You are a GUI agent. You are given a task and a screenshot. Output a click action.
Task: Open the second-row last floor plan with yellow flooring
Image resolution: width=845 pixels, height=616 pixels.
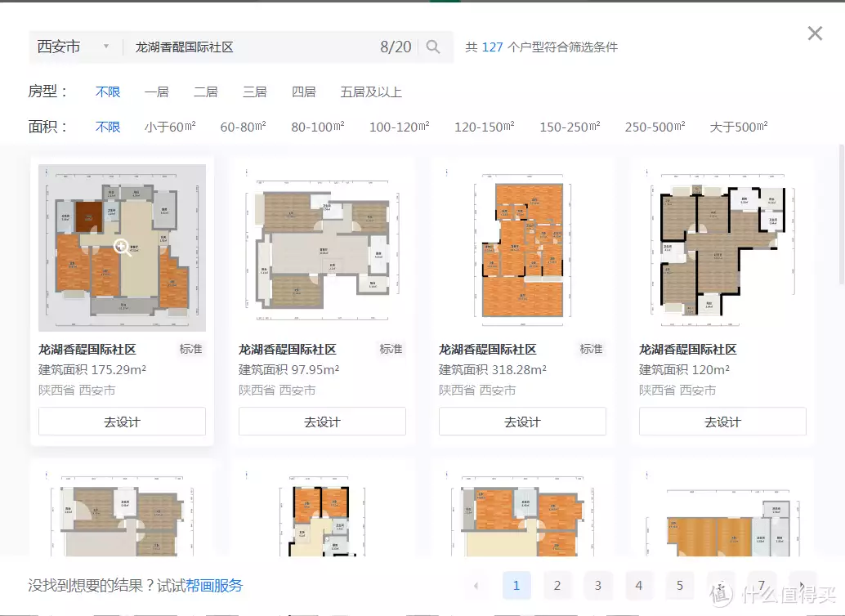point(722,512)
